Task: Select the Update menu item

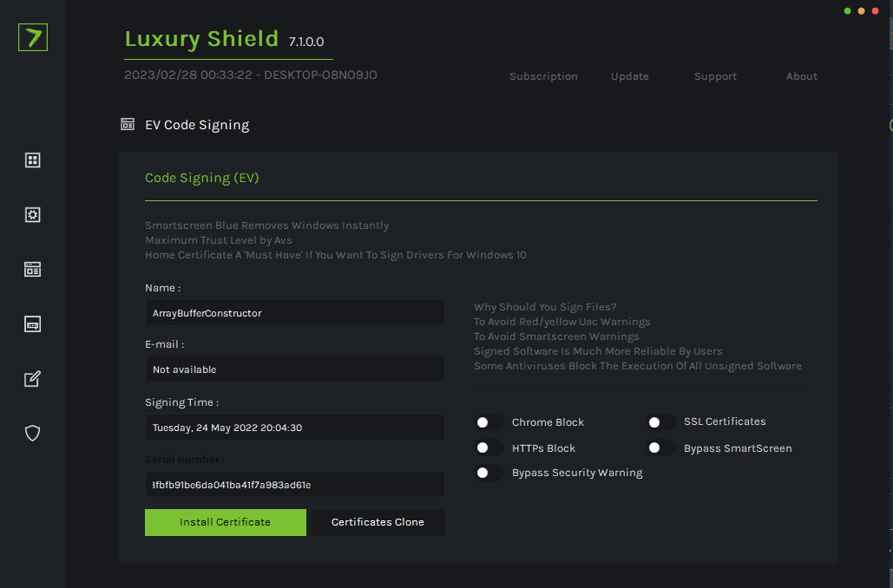Action: point(629,76)
